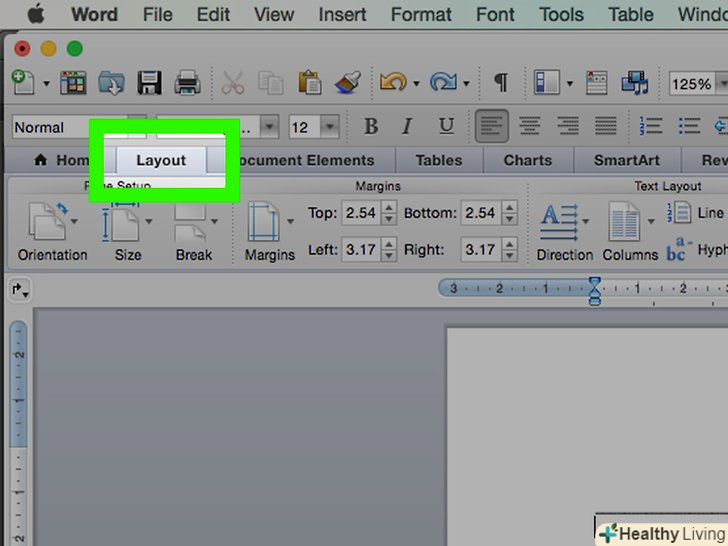This screenshot has width=728, height=546.
Task: Click the Text Direction icon
Action: click(x=559, y=222)
